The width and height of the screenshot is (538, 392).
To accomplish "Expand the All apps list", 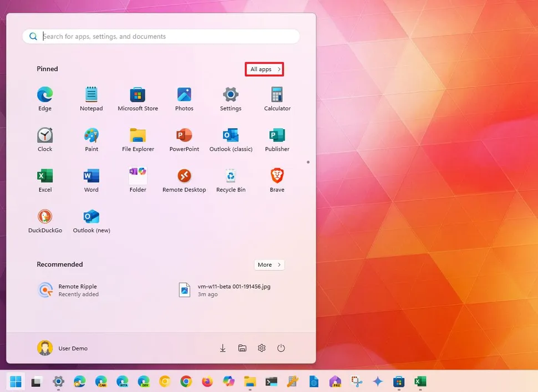I will tap(264, 69).
